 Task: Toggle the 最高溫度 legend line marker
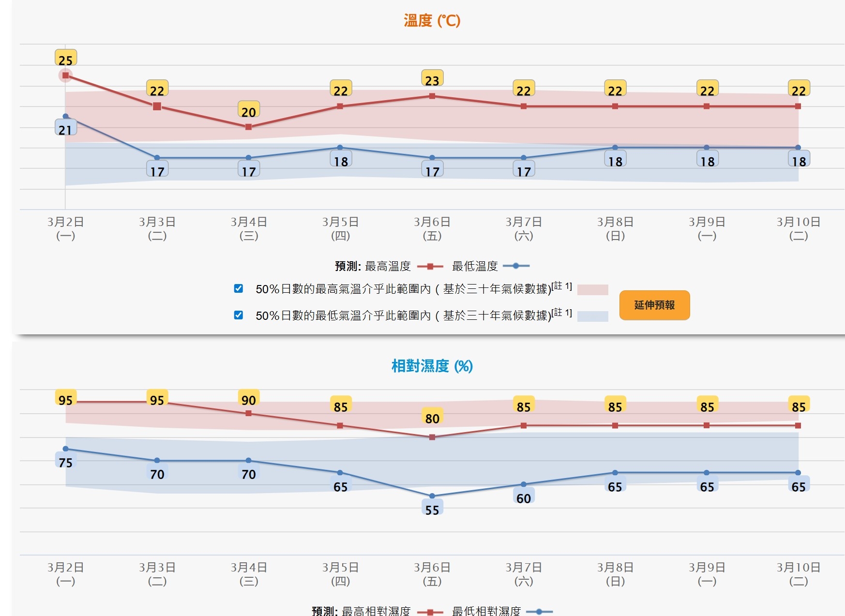(430, 266)
